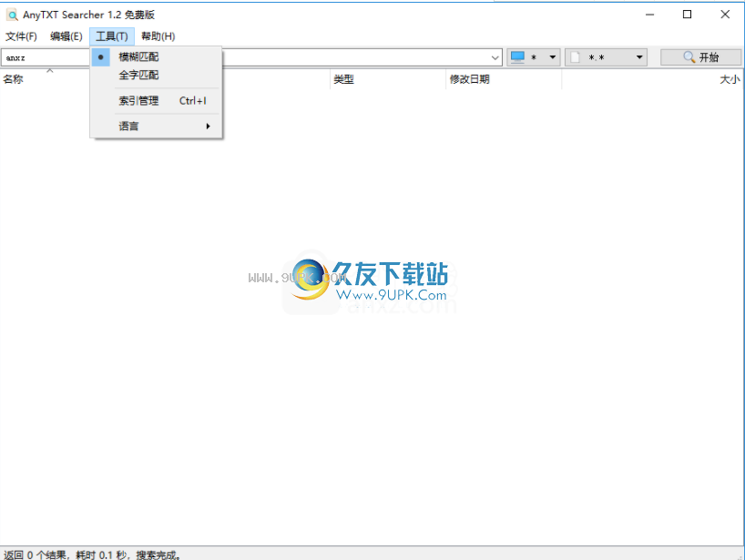This screenshot has width=745, height=560.
Task: Minimize the AnyTXT Searcher window
Action: (650, 15)
